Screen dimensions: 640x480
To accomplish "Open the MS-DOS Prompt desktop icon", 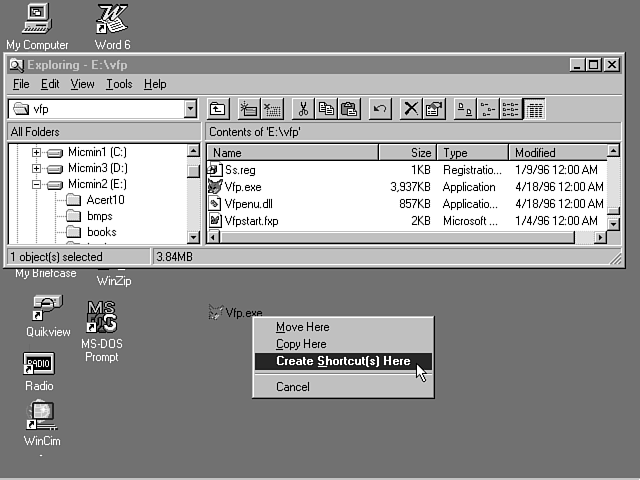I will [101, 319].
